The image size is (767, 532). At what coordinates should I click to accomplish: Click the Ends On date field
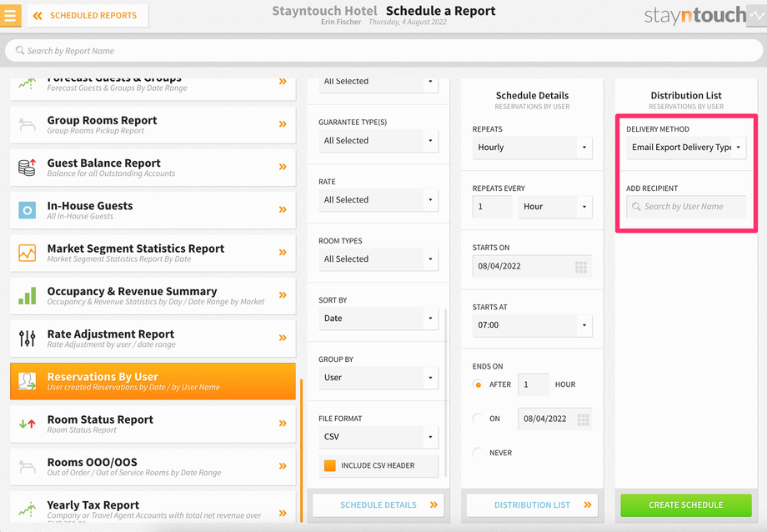554,419
